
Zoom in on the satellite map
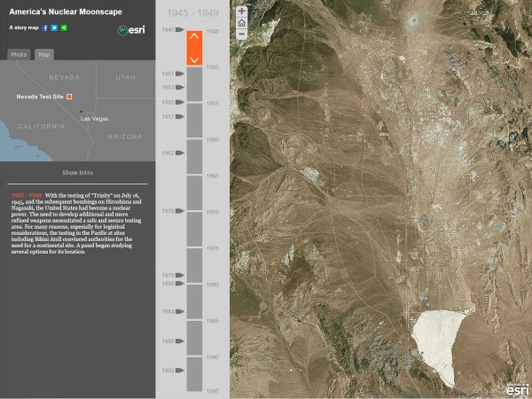(x=241, y=12)
